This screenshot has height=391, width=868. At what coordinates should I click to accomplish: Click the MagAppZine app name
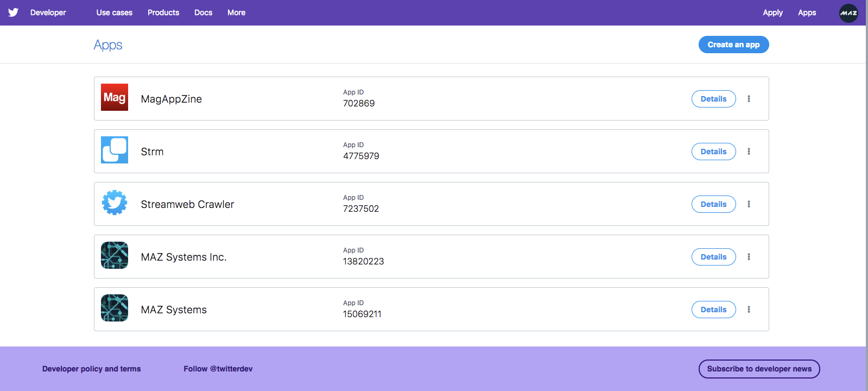pyautogui.click(x=172, y=99)
